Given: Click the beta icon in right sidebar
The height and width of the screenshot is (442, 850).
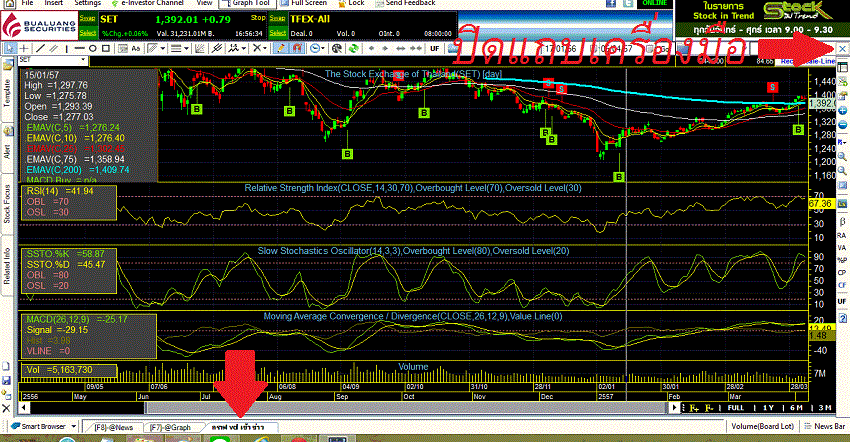Looking at the screenshot, I should (842, 221).
